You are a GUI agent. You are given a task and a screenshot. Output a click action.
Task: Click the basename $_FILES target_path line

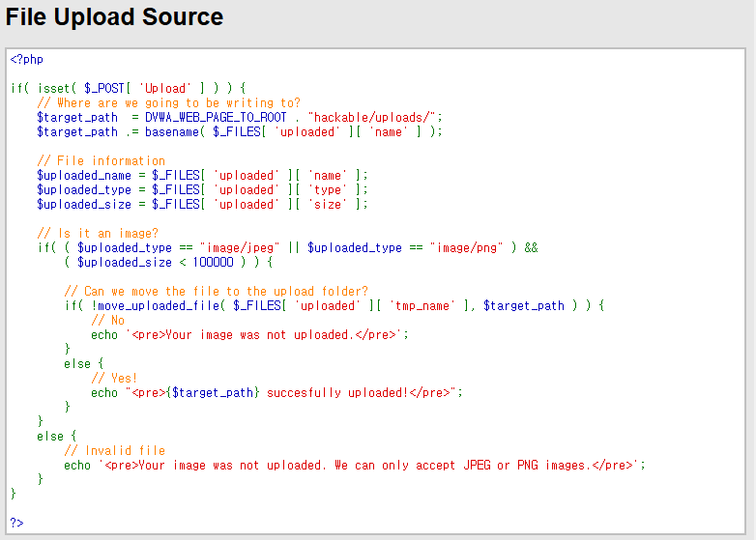(240, 131)
